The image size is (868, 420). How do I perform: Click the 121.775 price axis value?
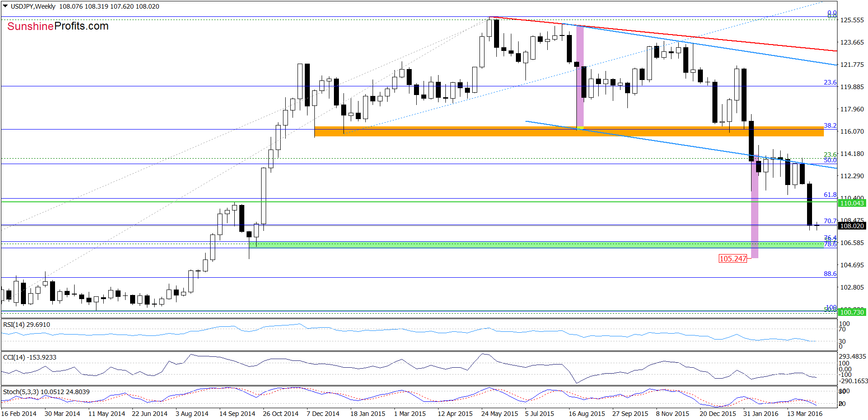pos(852,65)
